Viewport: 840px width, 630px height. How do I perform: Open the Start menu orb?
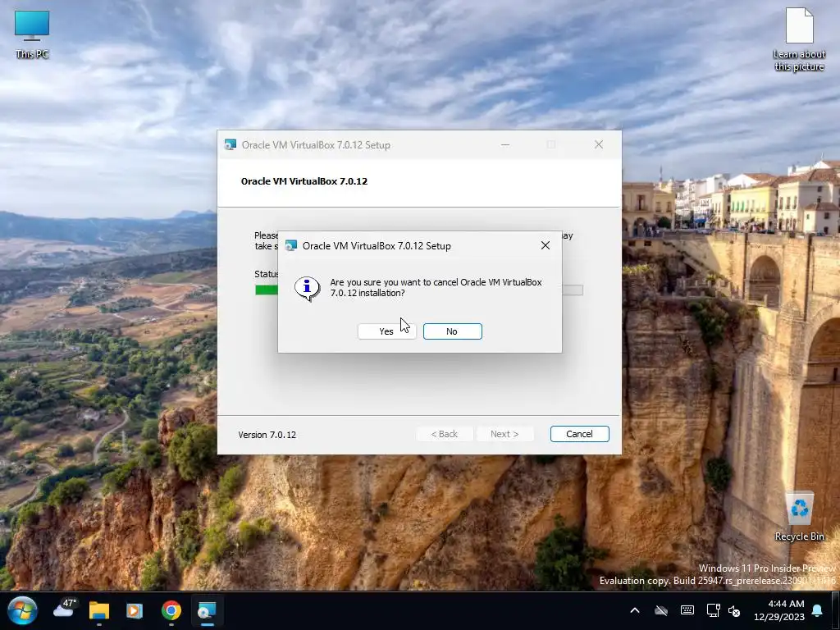point(22,610)
